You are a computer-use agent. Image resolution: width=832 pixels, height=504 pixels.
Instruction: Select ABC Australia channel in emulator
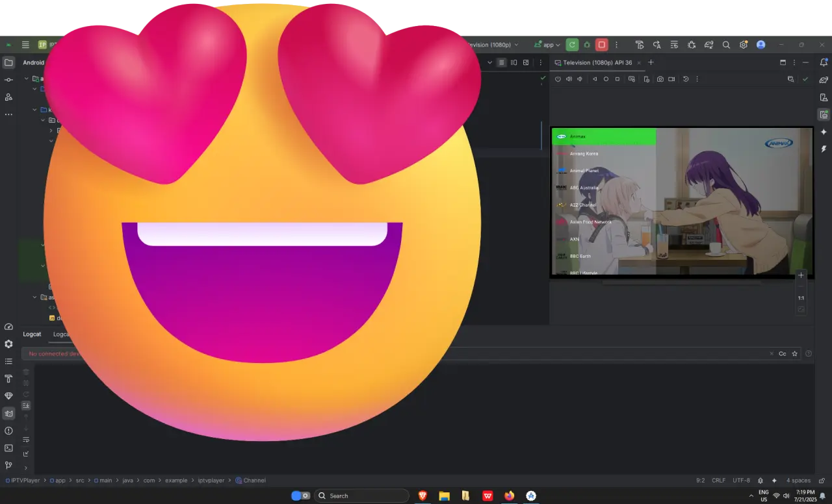point(604,188)
